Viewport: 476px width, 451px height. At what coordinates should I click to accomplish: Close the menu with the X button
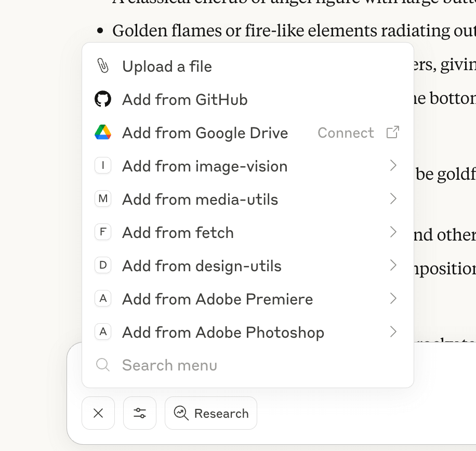tap(98, 413)
